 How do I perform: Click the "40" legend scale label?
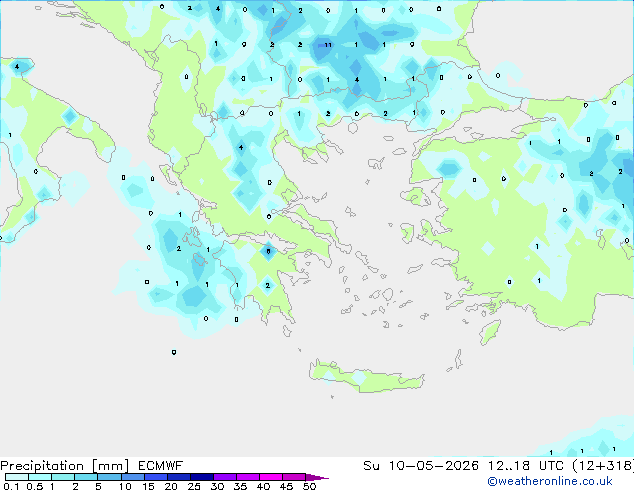pos(263,486)
